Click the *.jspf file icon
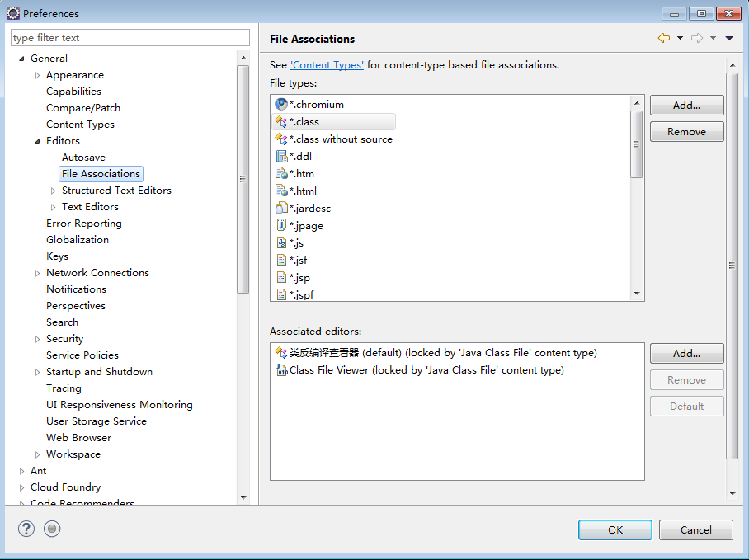The height and width of the screenshot is (560, 749). pos(281,294)
